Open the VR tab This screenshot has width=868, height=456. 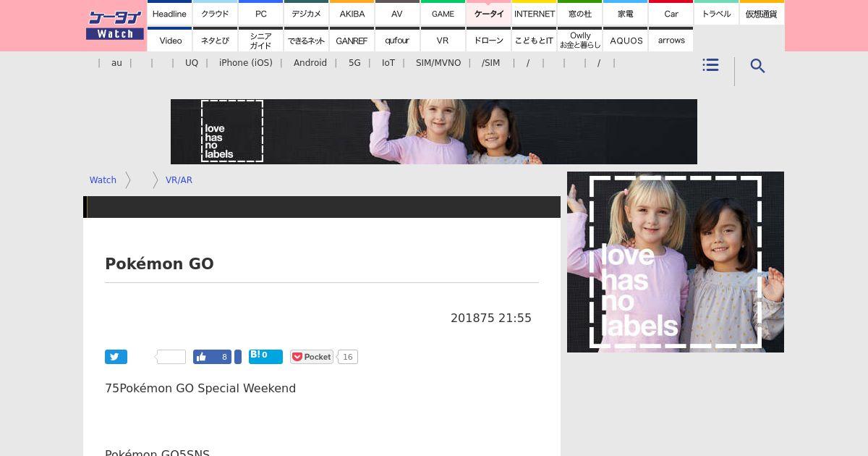(x=443, y=40)
